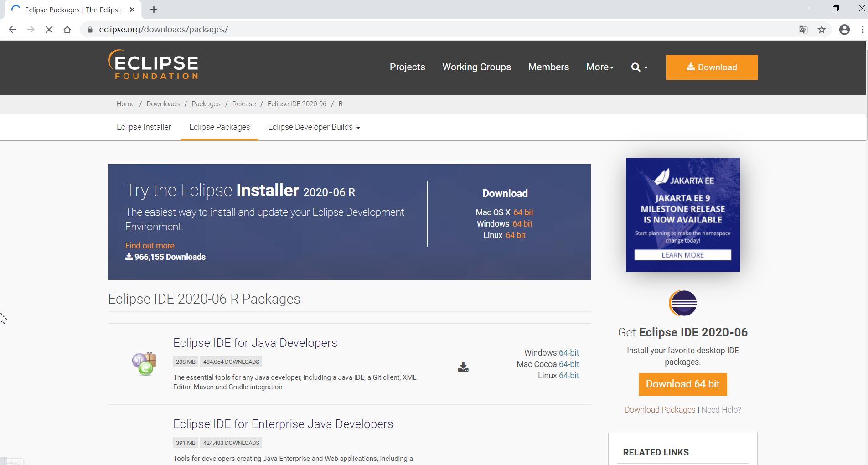Click the Java Developers package icon
This screenshot has width=868, height=465.
145,364
